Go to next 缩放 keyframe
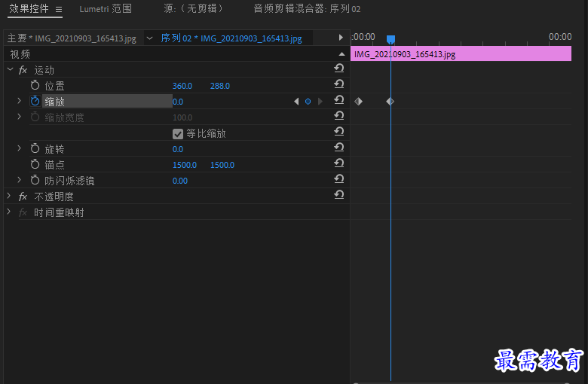Viewport: 588px width, 384px height. pos(320,102)
